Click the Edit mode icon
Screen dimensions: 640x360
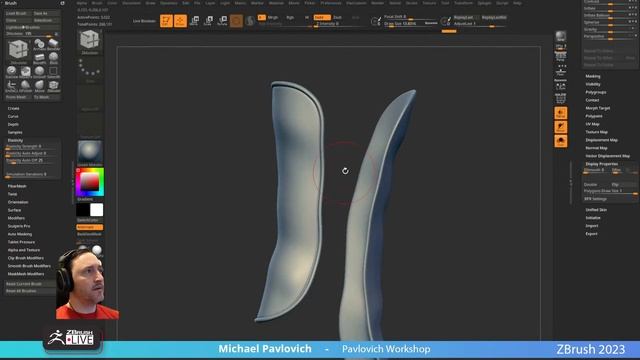pos(166,20)
